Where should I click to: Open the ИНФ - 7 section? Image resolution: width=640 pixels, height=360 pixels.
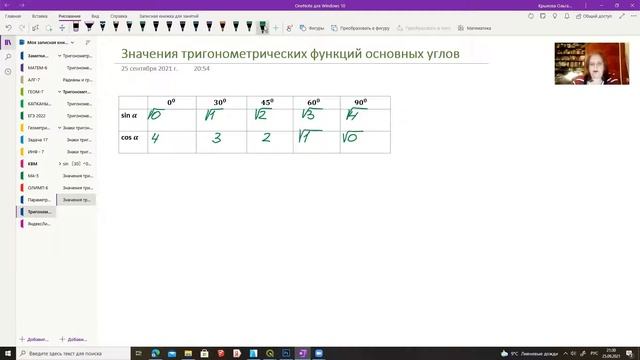click(36, 152)
